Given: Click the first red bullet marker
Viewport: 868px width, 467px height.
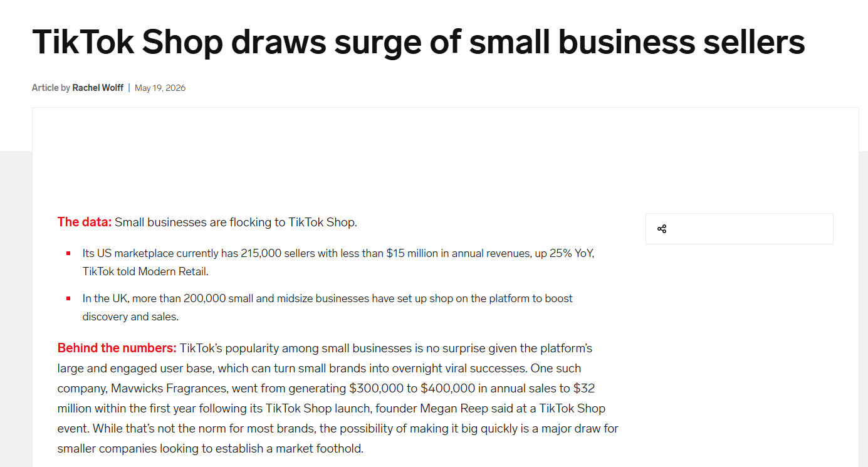Looking at the screenshot, I should [68, 253].
